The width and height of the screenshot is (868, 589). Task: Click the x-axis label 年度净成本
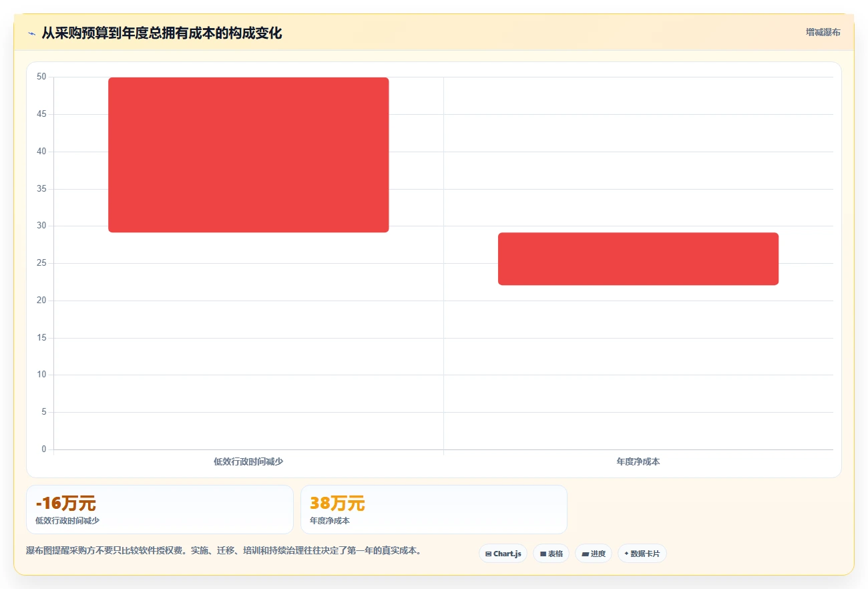[x=638, y=461]
